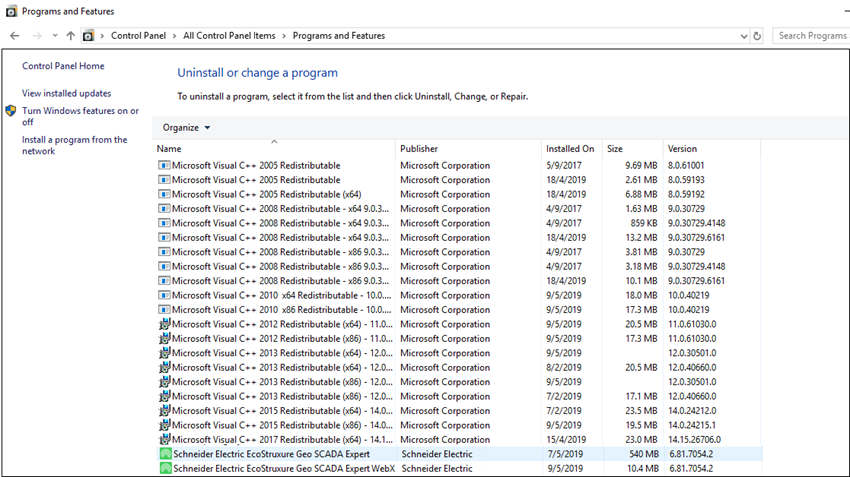Click icon of 2008 x64 entry sized 859 KB
This screenshot has width=850, height=477.
164,223
